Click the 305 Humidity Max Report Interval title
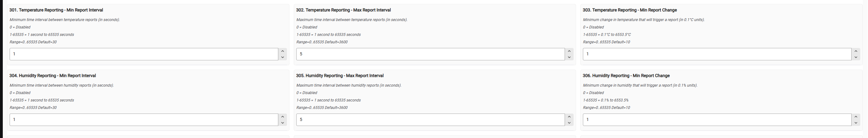Viewport: 868px width, 138px height. click(x=340, y=76)
